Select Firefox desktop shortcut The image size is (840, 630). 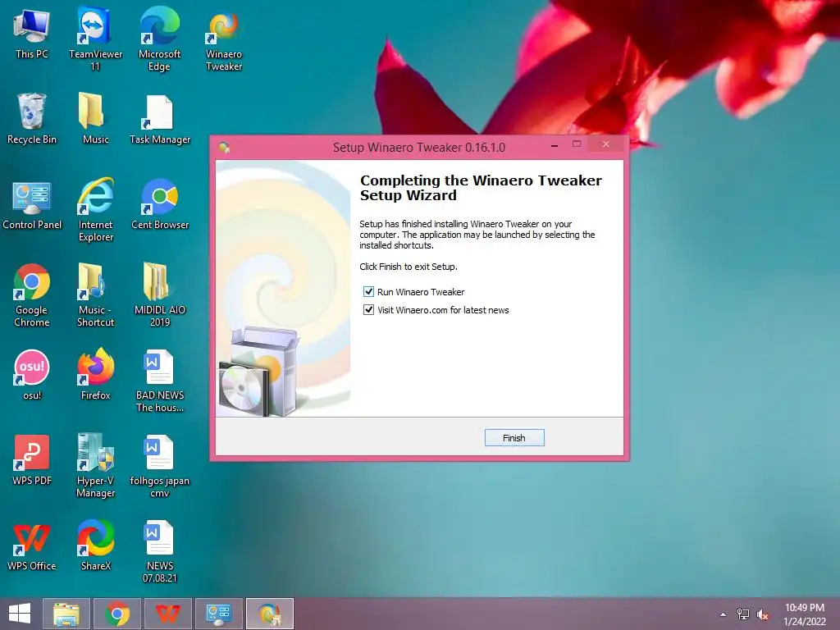pos(95,374)
